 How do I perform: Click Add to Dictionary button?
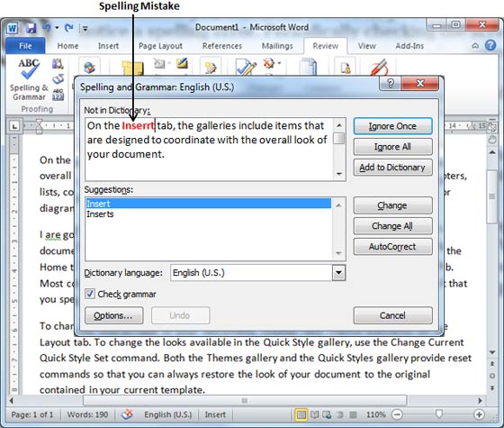coord(392,168)
